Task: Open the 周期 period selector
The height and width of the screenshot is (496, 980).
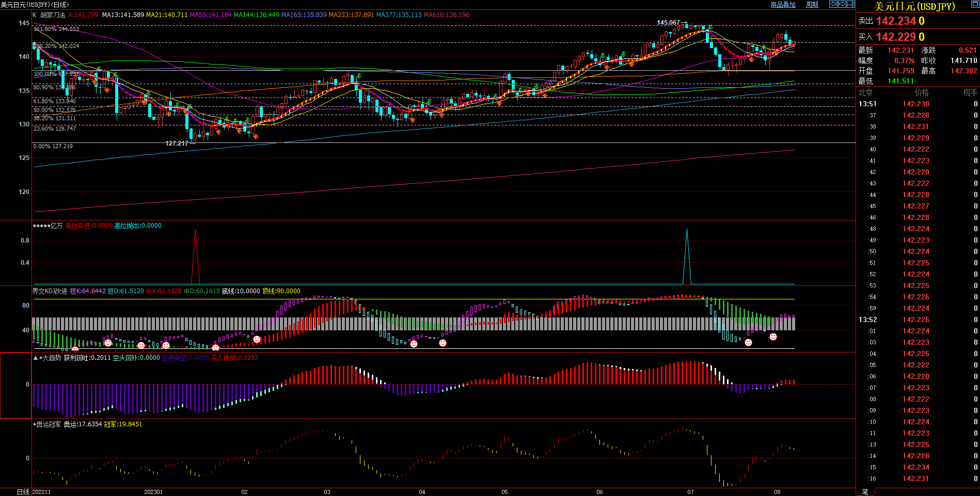Action: pyautogui.click(x=812, y=5)
